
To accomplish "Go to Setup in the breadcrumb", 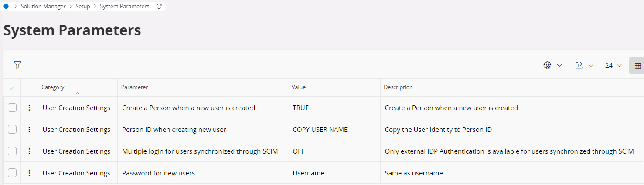I will pos(83,7).
